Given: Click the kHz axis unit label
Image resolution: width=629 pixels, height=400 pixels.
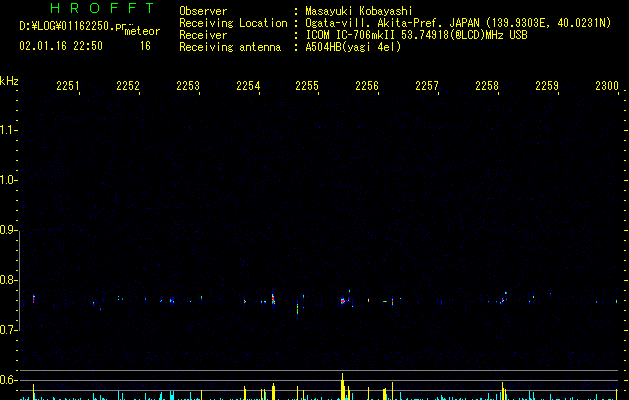Looking at the screenshot, I should [9, 81].
